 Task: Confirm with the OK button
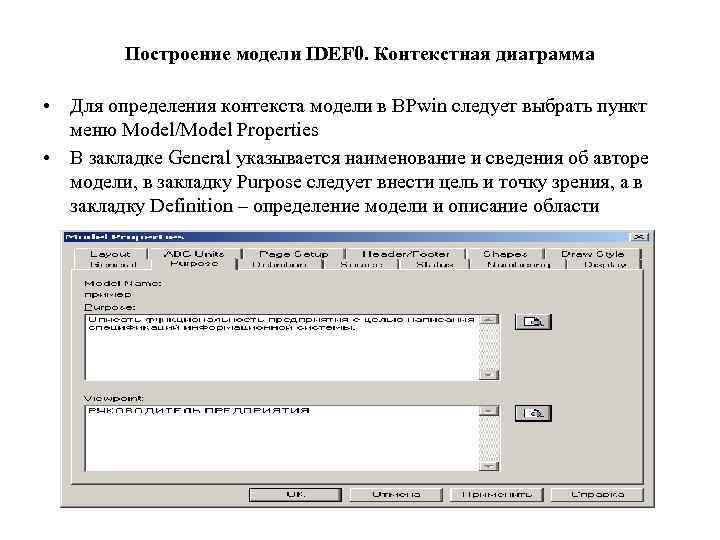point(295,495)
